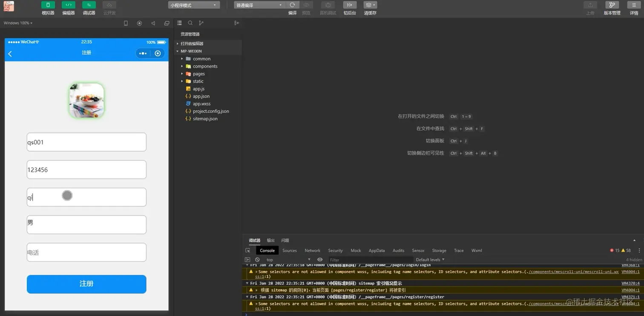Image resolution: width=644 pixels, height=316 pixels.
Task: Select the file explorer list icon
Action: (x=179, y=23)
